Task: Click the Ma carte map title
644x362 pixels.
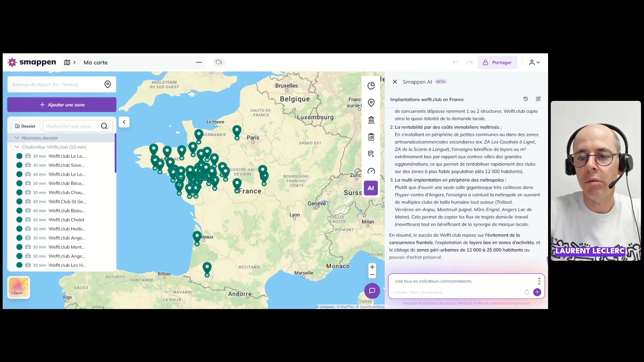Action: (96, 62)
